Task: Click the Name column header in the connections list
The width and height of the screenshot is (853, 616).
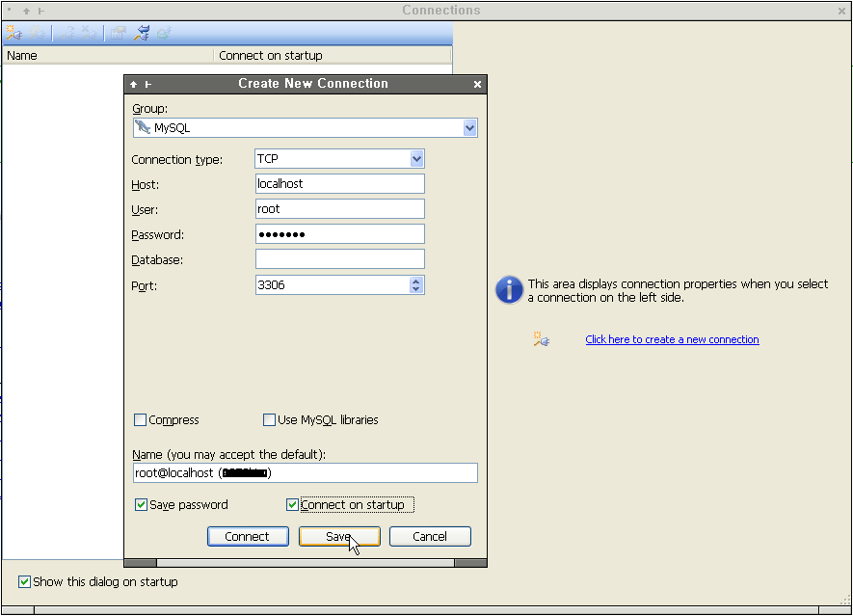Action: (108, 56)
